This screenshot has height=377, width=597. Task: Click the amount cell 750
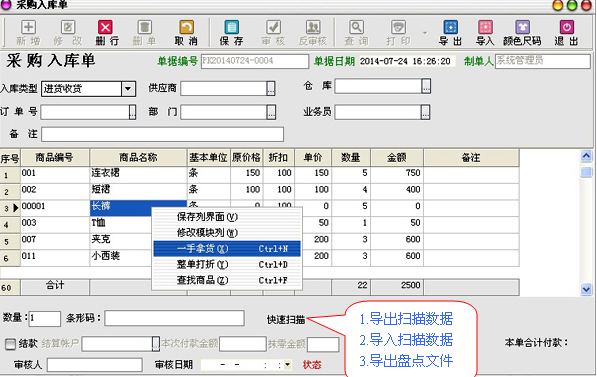coord(397,174)
